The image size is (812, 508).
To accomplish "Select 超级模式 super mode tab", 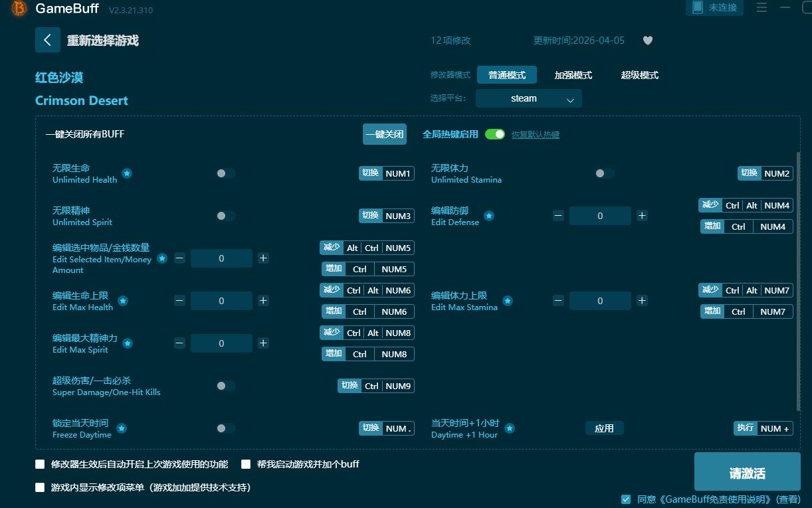I will tap(640, 75).
